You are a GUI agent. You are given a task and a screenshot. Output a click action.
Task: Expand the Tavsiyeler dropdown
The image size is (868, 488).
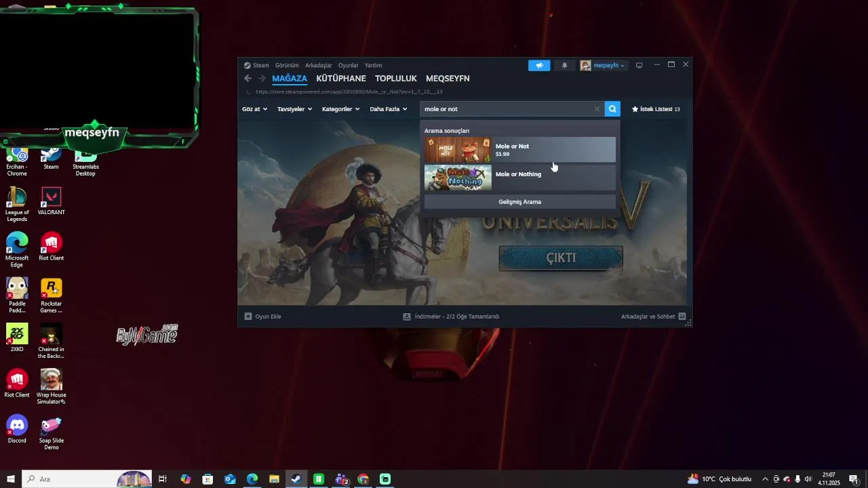[294, 109]
